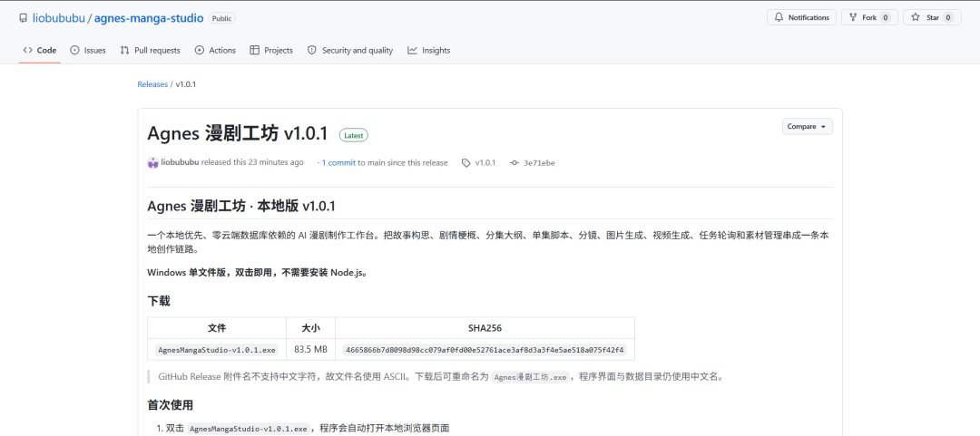Click the 'released this 23 minutes ago' timestamp

pos(252,162)
